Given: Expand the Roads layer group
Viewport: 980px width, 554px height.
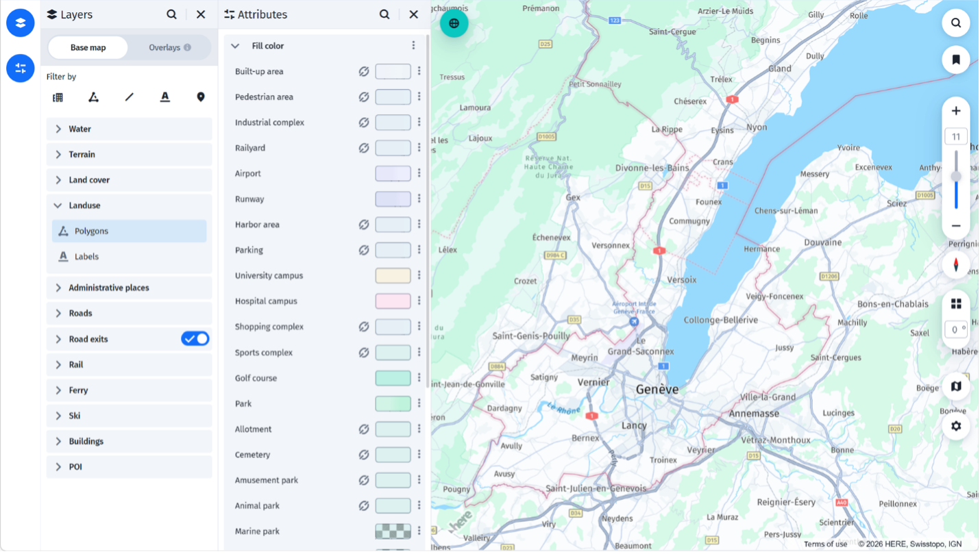Looking at the screenshot, I should point(130,314).
